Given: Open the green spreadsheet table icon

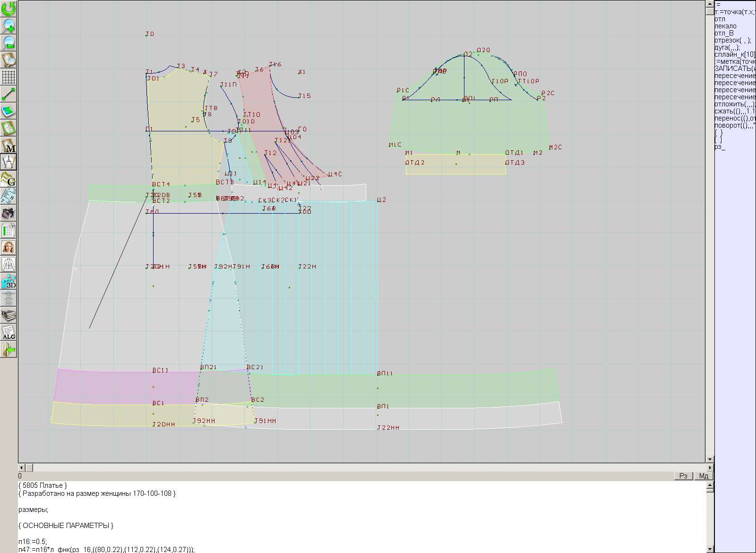Looking at the screenshot, I should pyautogui.click(x=9, y=230).
